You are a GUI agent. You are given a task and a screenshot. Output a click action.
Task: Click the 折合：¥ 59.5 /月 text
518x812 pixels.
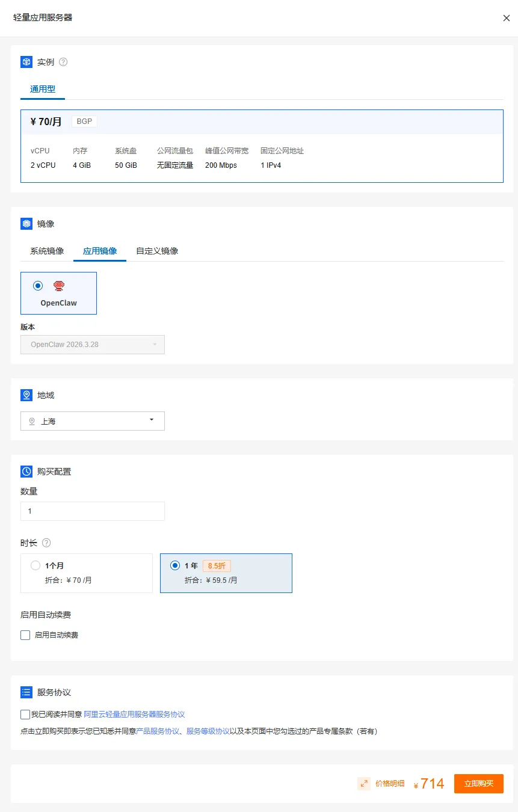pos(211,580)
